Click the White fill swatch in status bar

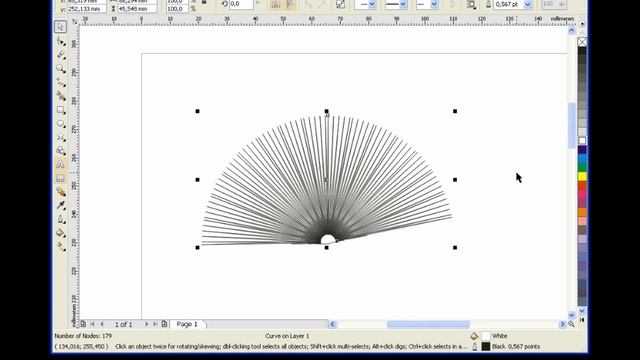pyautogui.click(x=486, y=336)
